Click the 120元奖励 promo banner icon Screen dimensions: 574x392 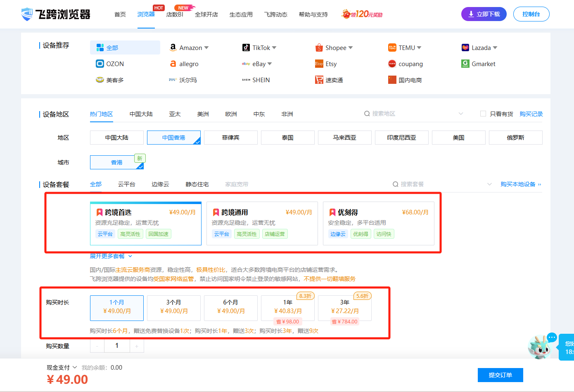pyautogui.click(x=362, y=14)
